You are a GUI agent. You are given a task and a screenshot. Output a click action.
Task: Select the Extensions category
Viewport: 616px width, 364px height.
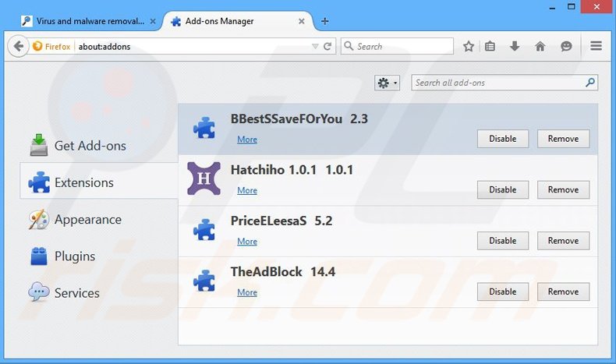(x=99, y=182)
